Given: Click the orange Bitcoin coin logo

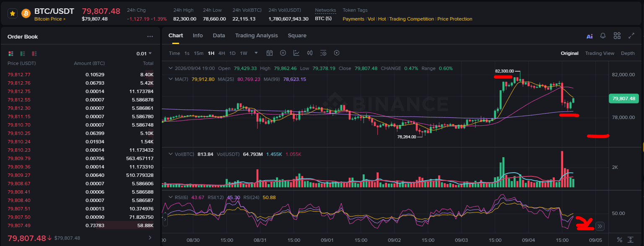Looking at the screenshot, I should 26,13.
